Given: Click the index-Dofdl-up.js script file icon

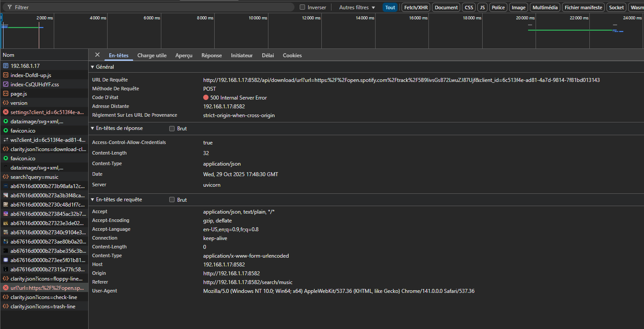Looking at the screenshot, I should (x=6, y=75).
